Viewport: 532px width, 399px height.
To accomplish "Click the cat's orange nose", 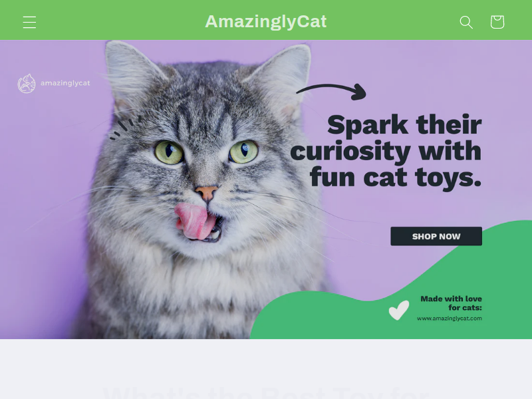I will 207,192.
